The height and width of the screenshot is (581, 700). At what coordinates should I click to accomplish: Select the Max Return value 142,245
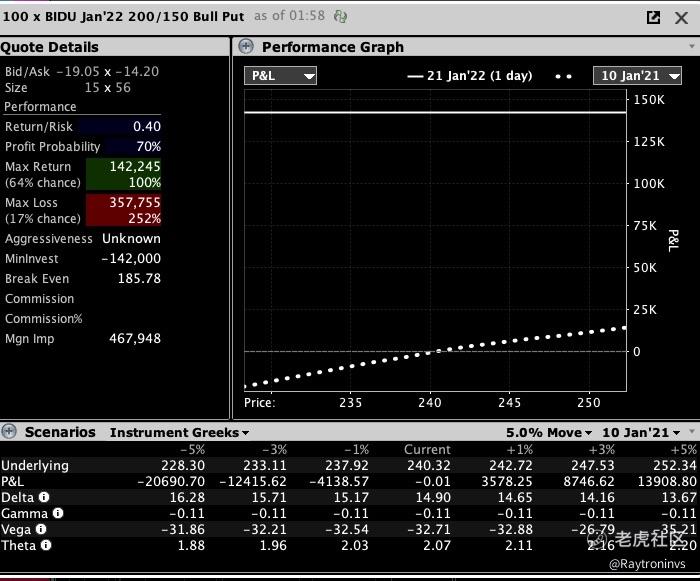[x=135, y=167]
